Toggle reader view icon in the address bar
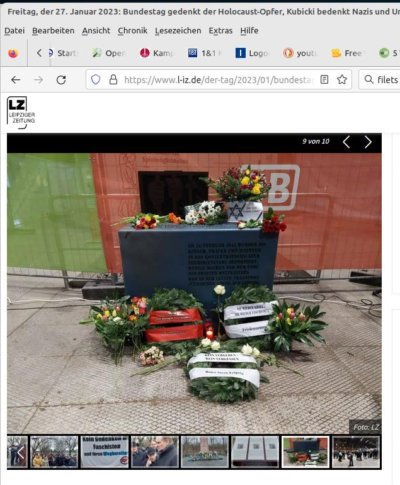This screenshot has width=400, height=485. tap(324, 80)
